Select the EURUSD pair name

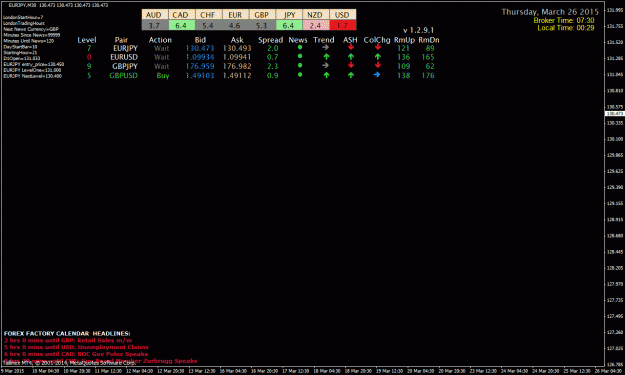[124, 57]
